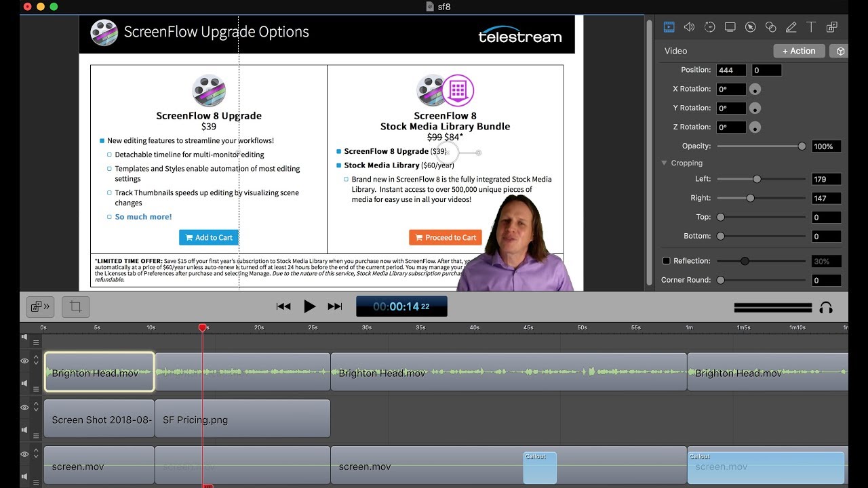This screenshot has width=868, height=488.
Task: Select the SF Pricing.png clip
Action: [243, 418]
